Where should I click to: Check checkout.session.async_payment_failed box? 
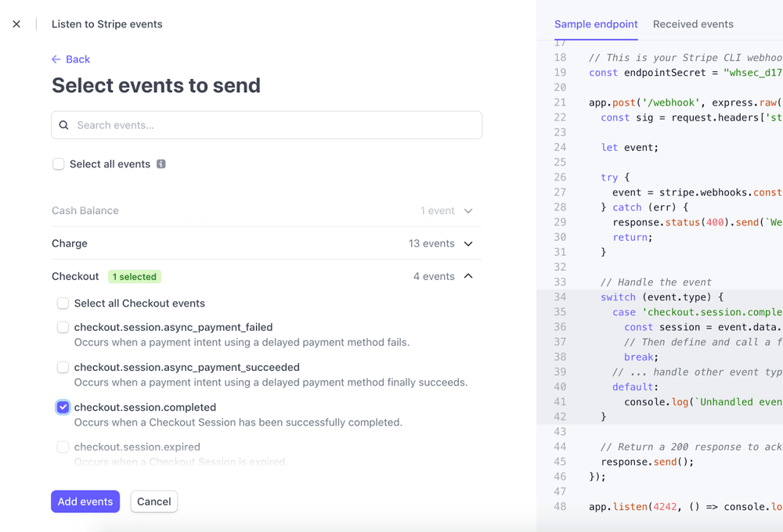63,327
